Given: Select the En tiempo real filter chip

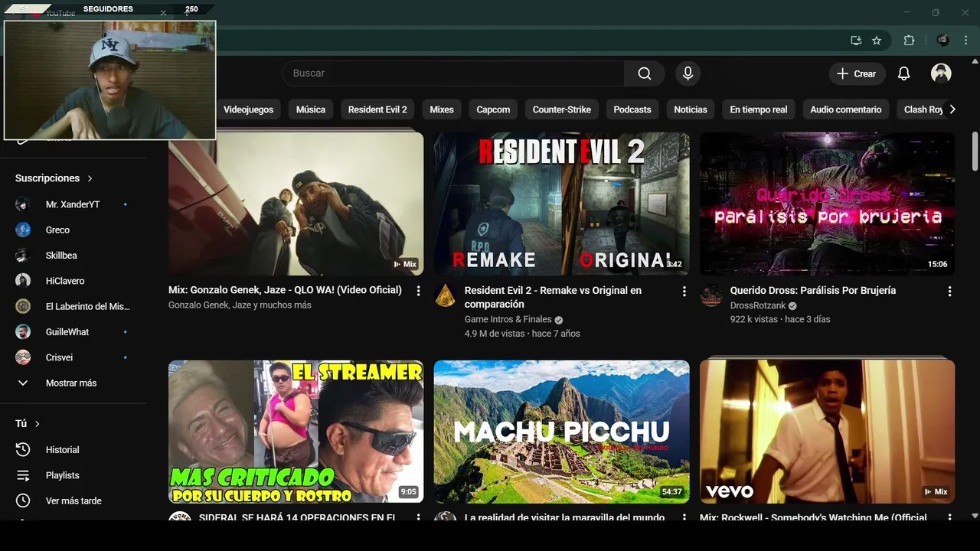Looking at the screenshot, I should point(759,109).
